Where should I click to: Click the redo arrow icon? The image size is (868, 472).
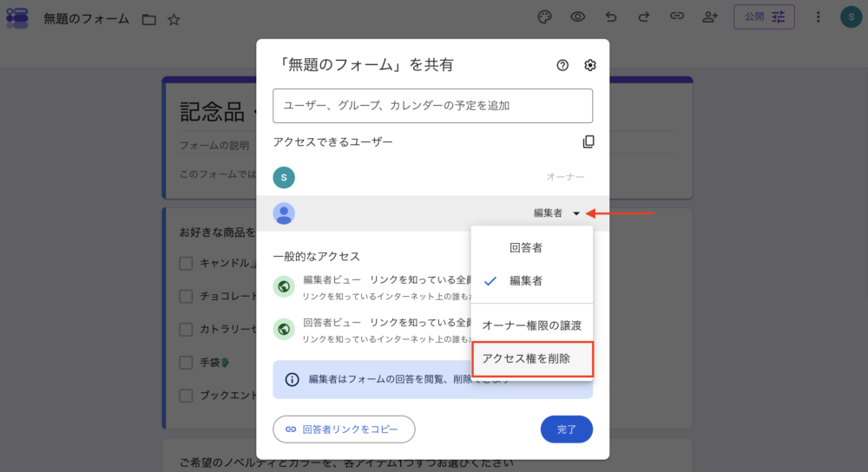pos(644,17)
